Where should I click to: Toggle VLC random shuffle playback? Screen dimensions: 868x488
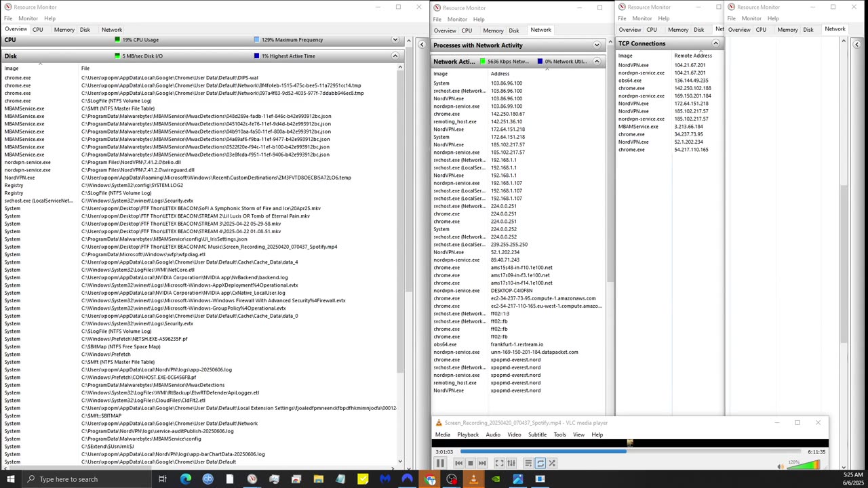point(552,464)
